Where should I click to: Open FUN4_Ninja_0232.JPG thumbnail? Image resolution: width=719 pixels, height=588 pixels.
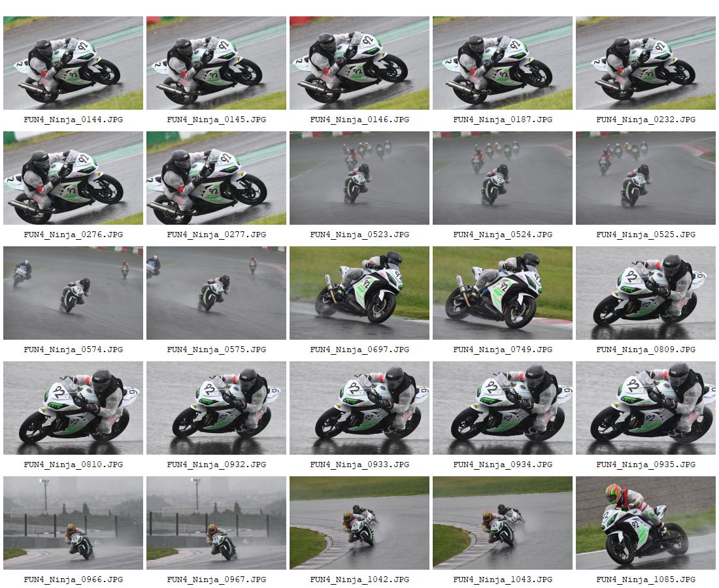pos(646,63)
